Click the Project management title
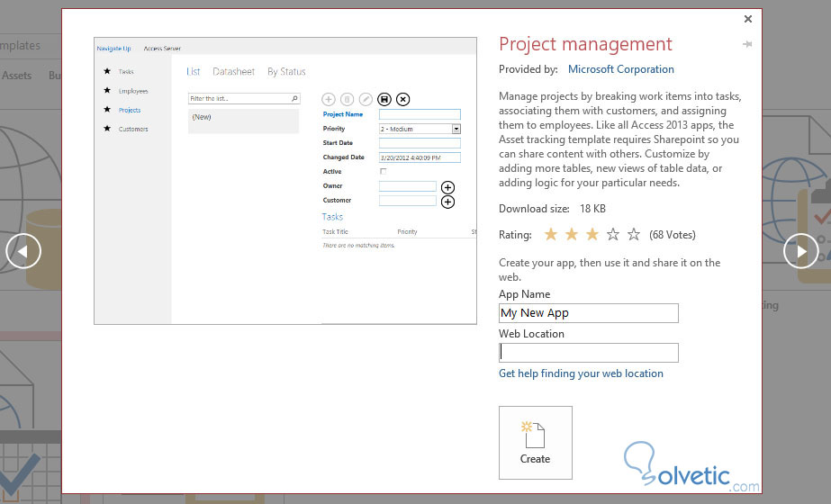This screenshot has width=831, height=504. (585, 44)
